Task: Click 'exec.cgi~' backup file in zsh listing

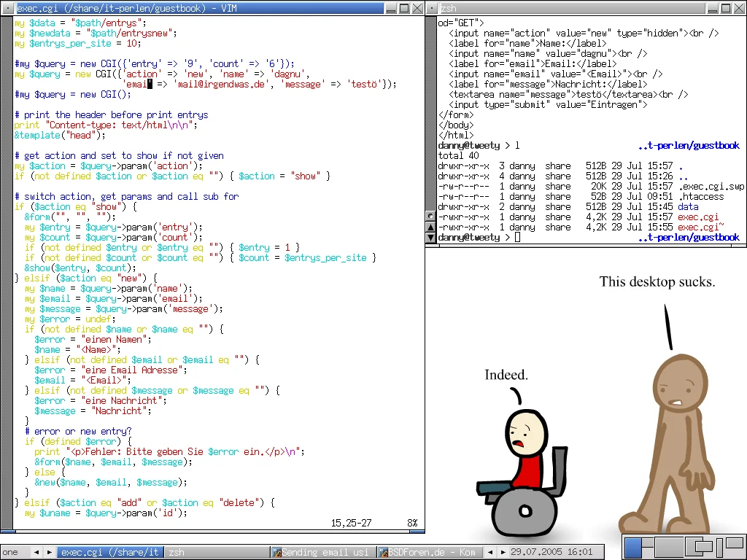Action: pyautogui.click(x=701, y=227)
